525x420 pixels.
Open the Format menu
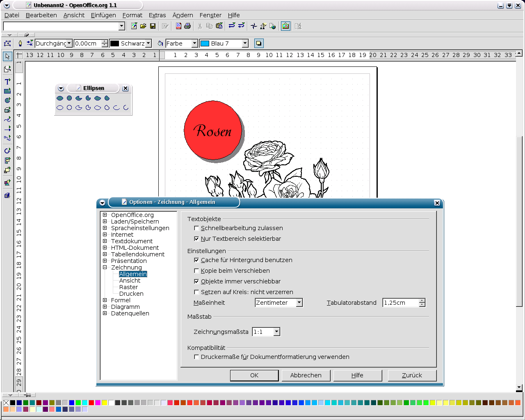pos(132,15)
